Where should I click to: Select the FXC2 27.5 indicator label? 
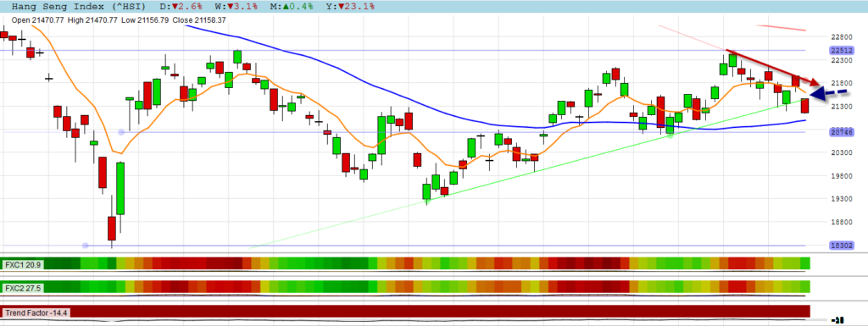(22, 289)
